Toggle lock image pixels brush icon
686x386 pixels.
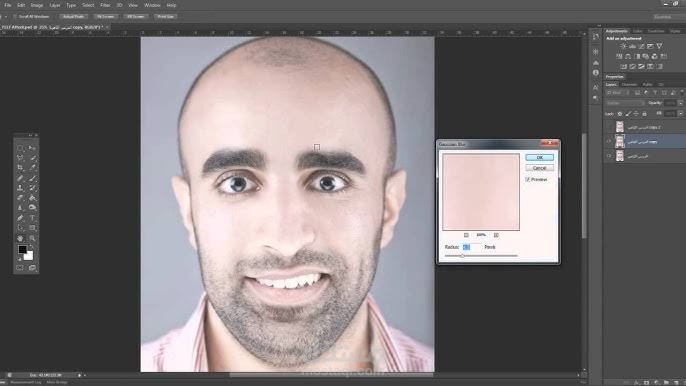tap(628, 114)
